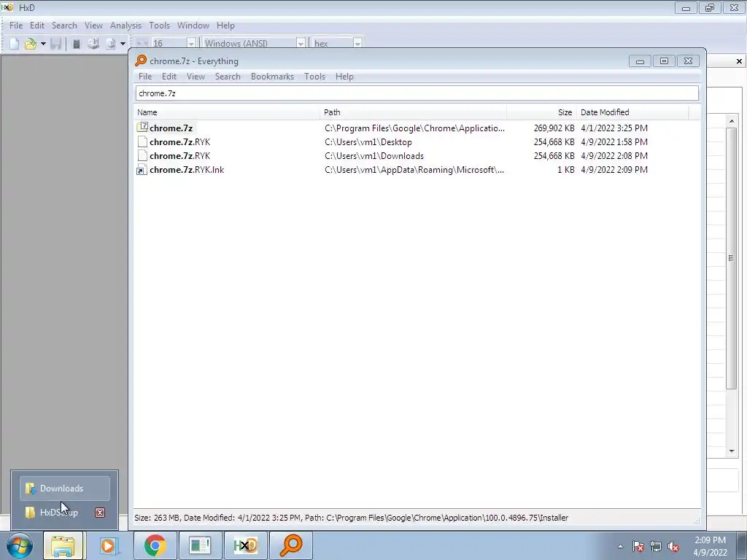Select chrome.7z.RYK on Desktop result
747x560 pixels.
(179, 142)
